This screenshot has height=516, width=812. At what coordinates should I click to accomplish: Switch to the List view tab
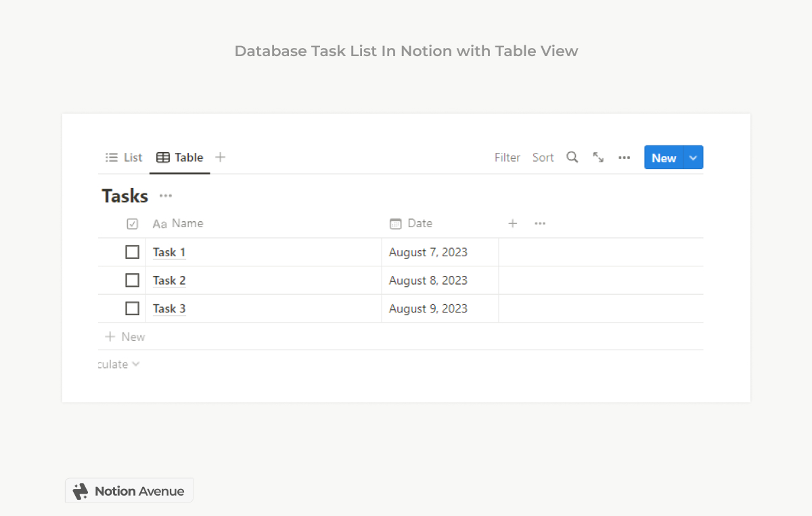click(x=123, y=157)
